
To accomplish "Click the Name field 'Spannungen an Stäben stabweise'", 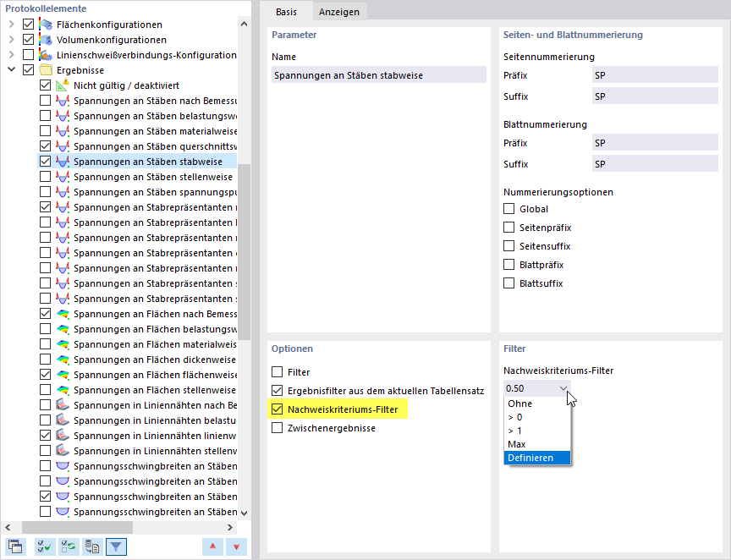I will [x=379, y=75].
